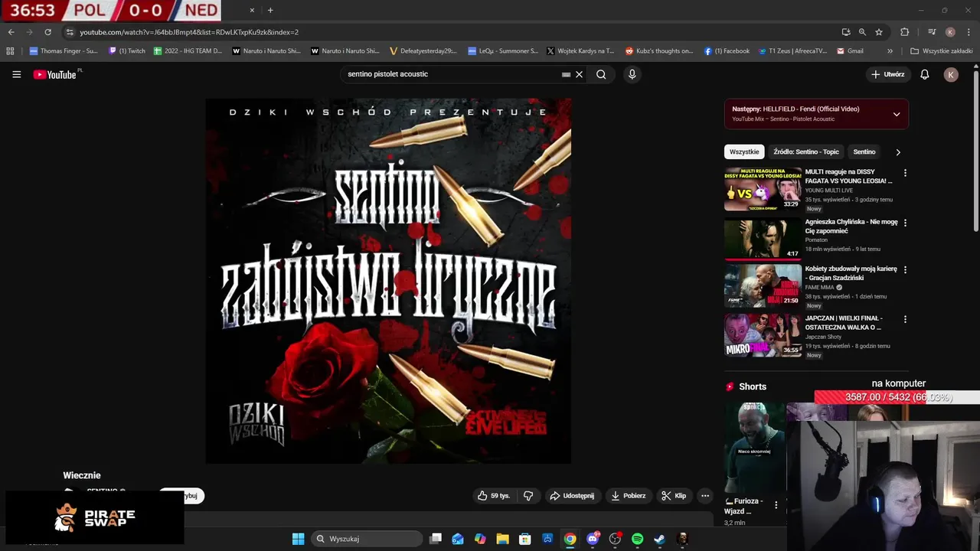Select the Sentino filter chip
980x551 pixels.
(x=864, y=152)
